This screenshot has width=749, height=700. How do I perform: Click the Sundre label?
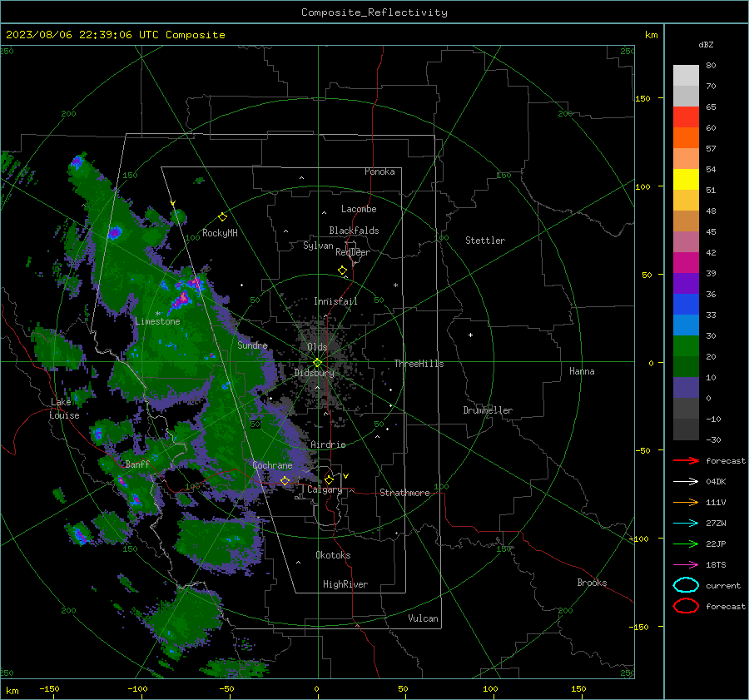[x=252, y=345]
